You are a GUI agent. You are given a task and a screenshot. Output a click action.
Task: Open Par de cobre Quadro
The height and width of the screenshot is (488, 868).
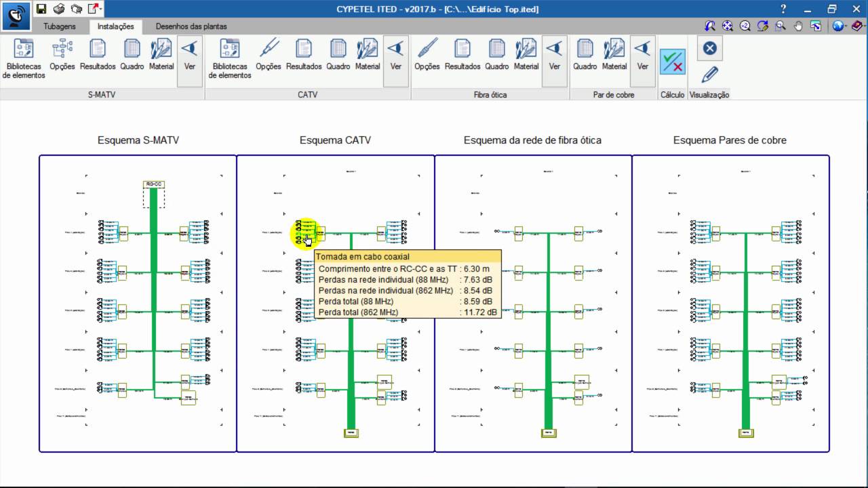[x=585, y=56]
